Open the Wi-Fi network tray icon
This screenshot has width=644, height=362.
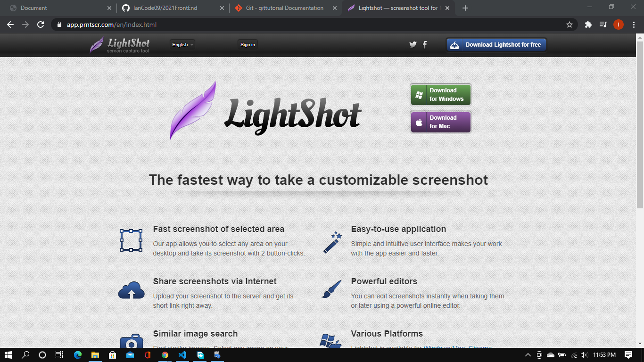pyautogui.click(x=573, y=355)
